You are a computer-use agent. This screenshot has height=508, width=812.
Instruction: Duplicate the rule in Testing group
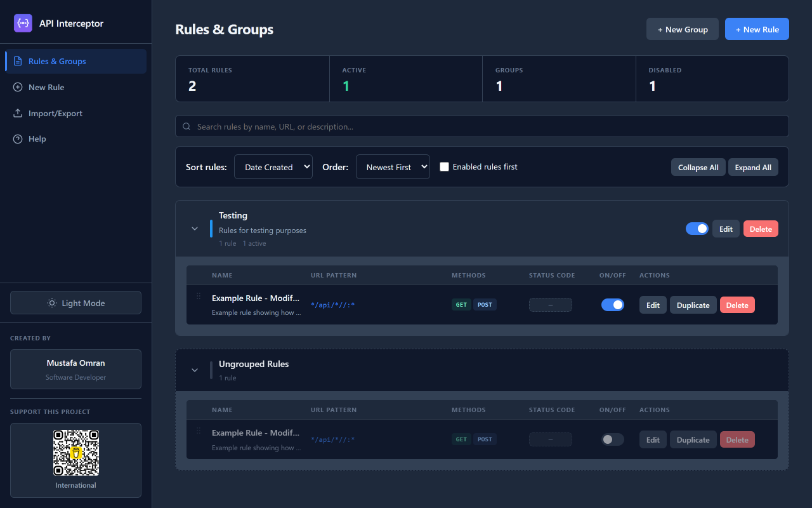[693, 305]
